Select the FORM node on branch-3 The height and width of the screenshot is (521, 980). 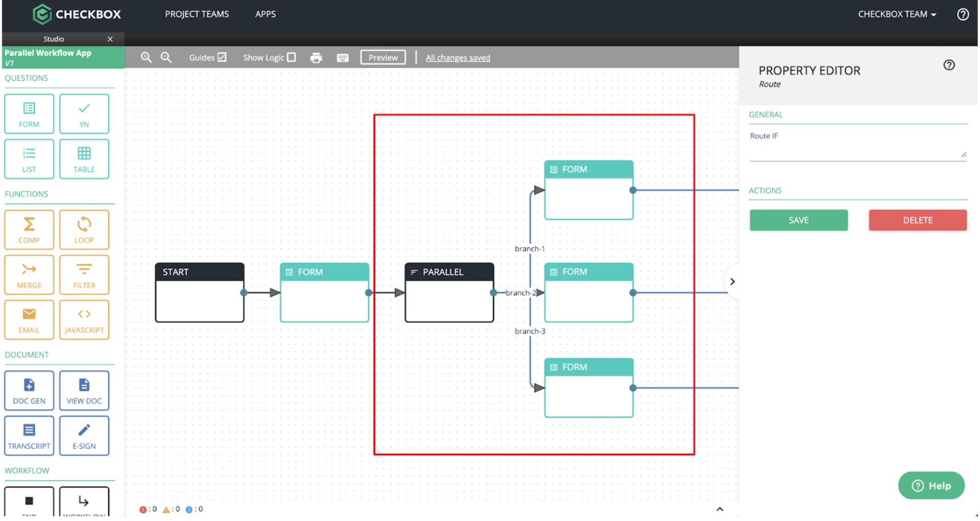coord(589,388)
